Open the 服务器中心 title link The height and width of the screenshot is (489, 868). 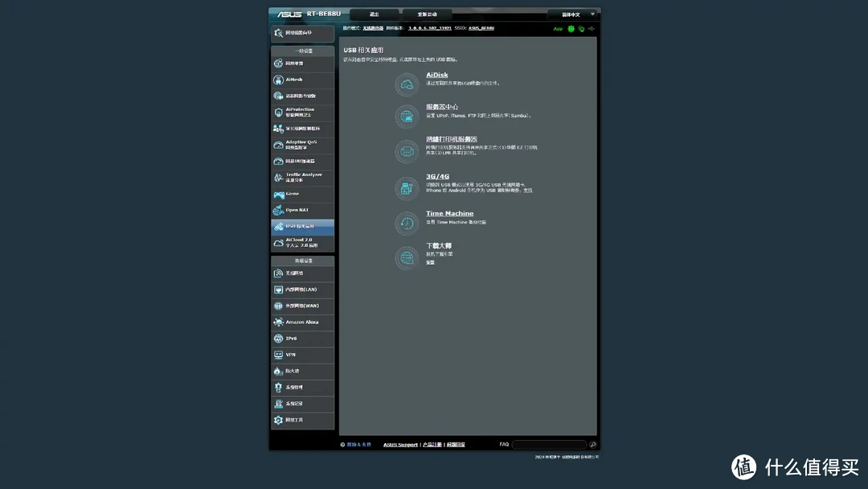(442, 107)
